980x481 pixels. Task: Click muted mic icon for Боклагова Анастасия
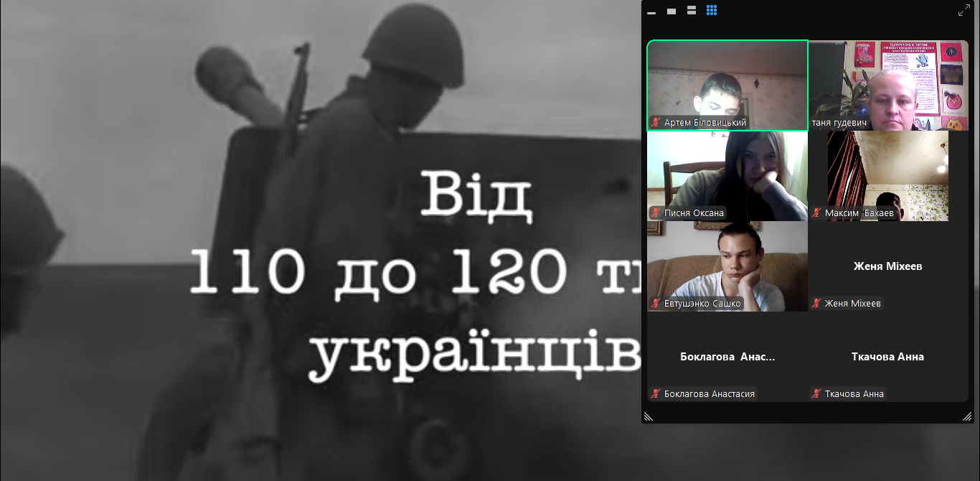(656, 394)
